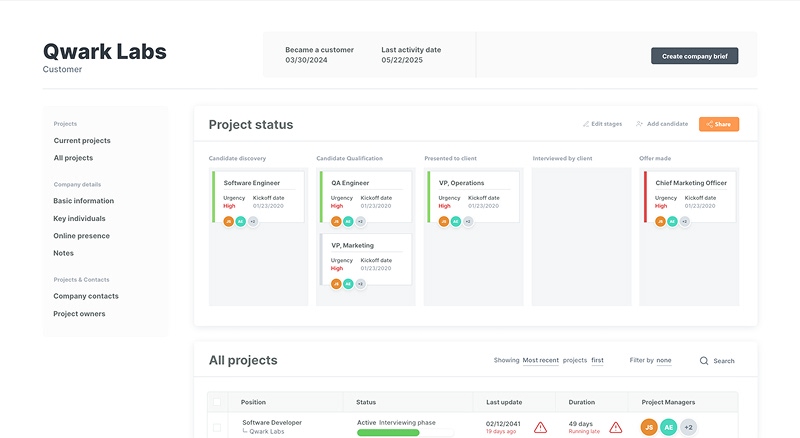Open the VP, Marketing project card
Viewport: 800px width, 438px height.
[x=366, y=260]
